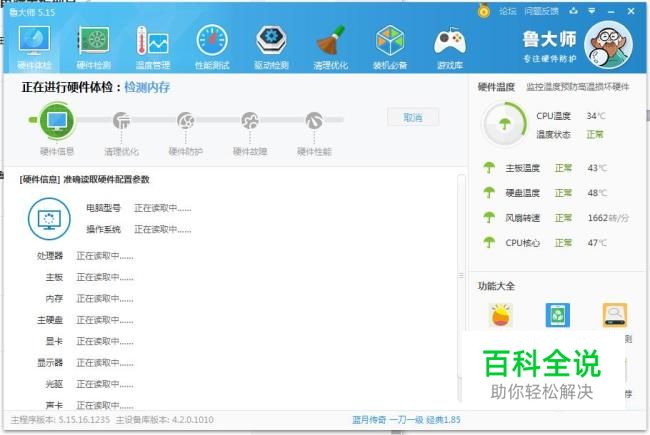
Task: Click the skin change icon in title bar
Action: pyautogui.click(x=574, y=11)
